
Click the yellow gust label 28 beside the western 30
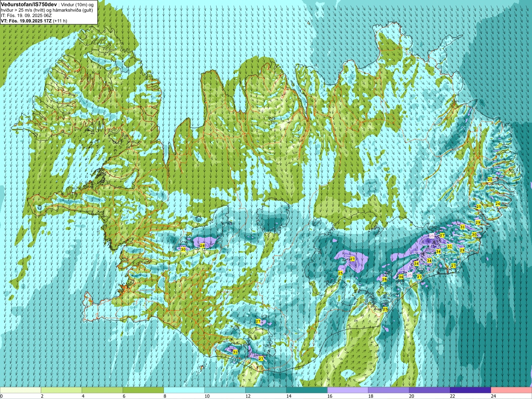point(202,246)
